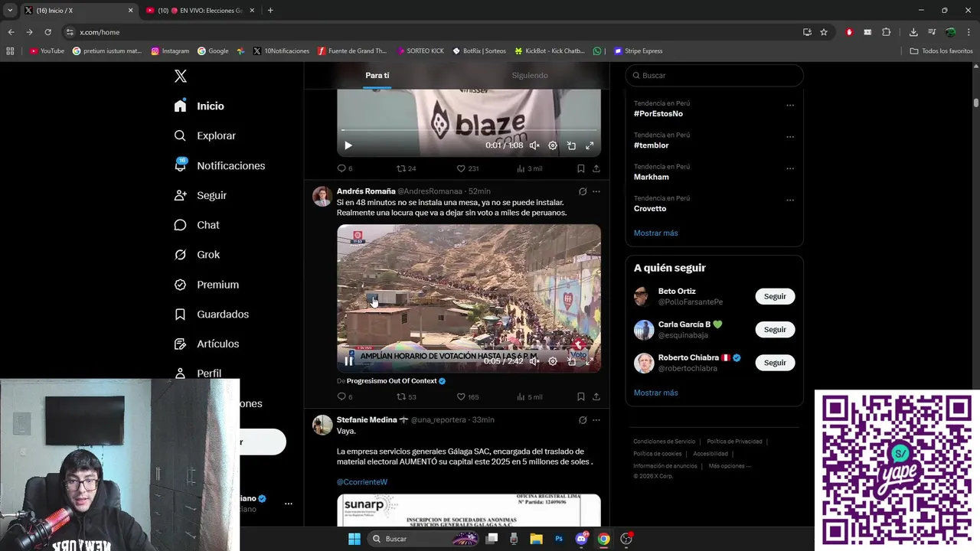This screenshot has height=551, width=980.
Task: Follow Carla García B
Action: (775, 329)
